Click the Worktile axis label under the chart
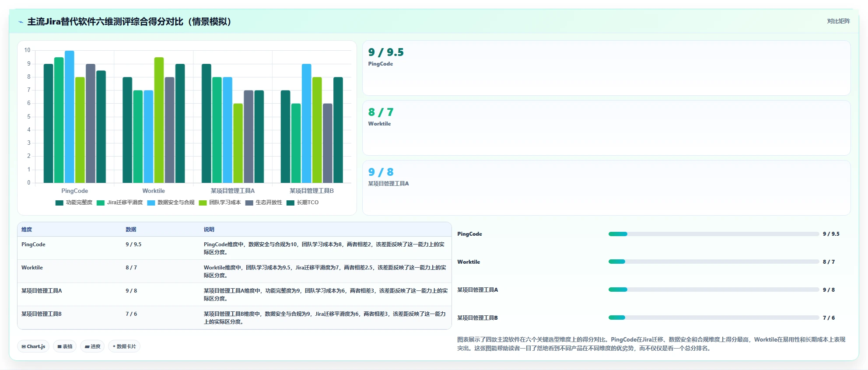 coord(154,191)
